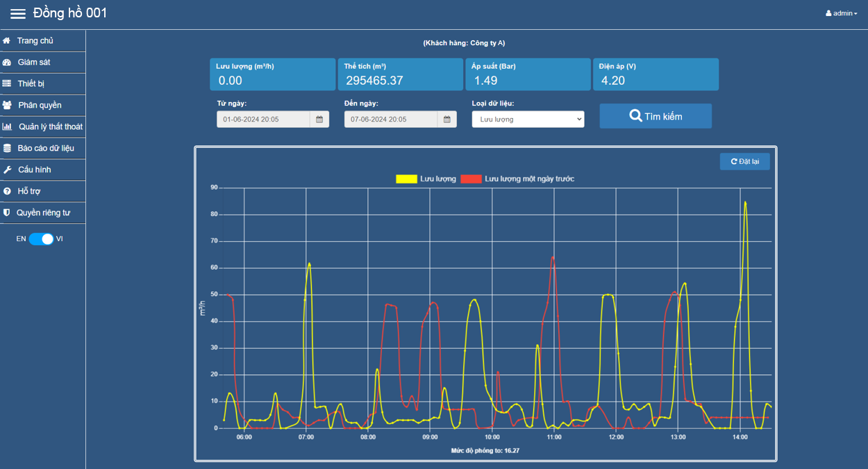Viewport: 868px width, 469px height.
Task: Click the dashboard icon beside Giám sát
Action: 7,63
